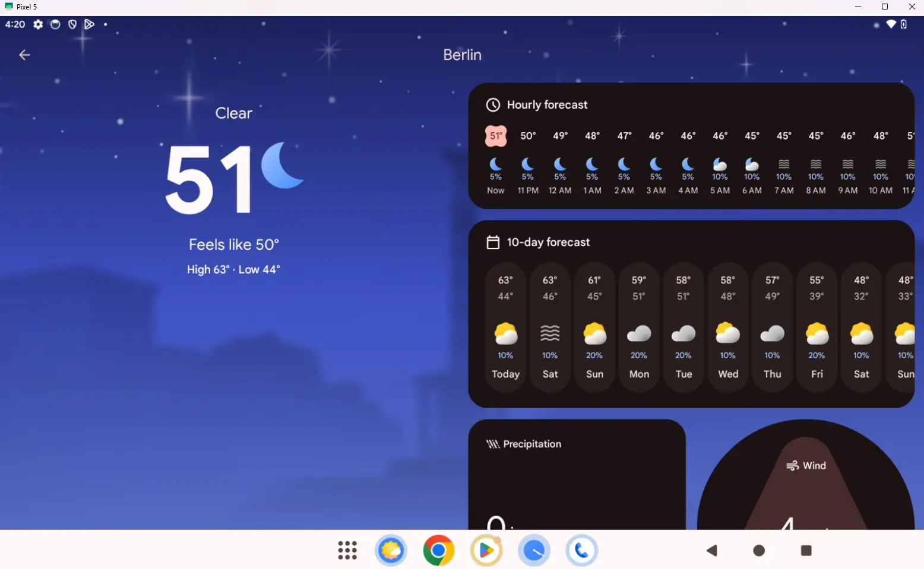The width and height of the screenshot is (924, 569).
Task: Launch Play Store from the taskbar
Action: coord(486,551)
